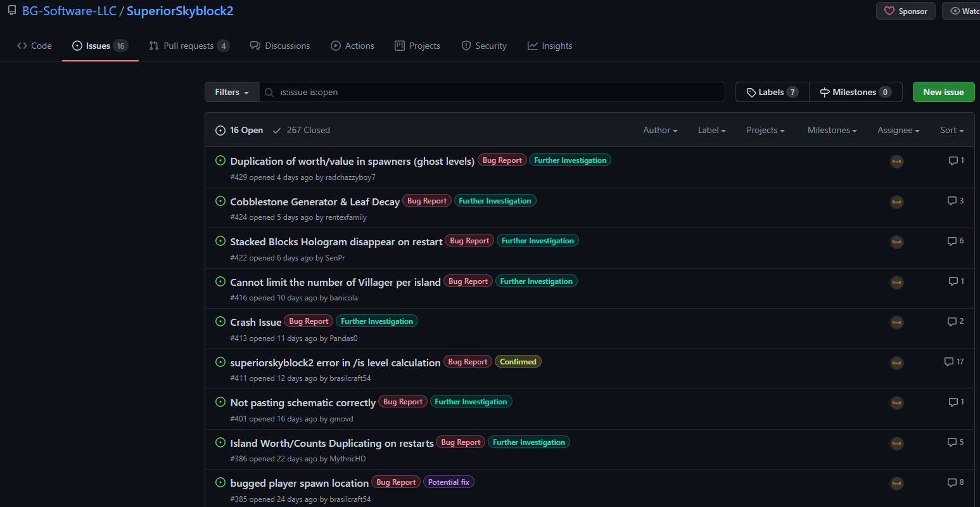Open the Sort dropdown menu
Screen dimensions: 980x507
pyautogui.click(x=951, y=131)
